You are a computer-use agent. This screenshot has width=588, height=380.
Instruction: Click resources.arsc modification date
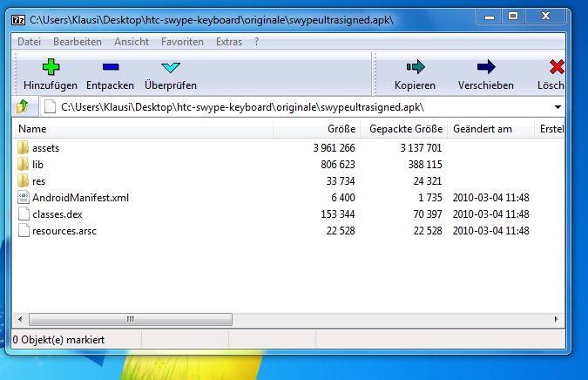click(x=491, y=230)
